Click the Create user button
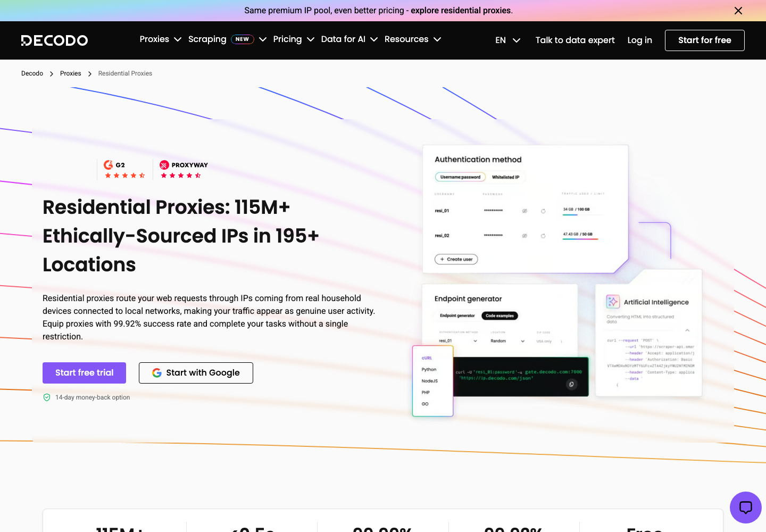This screenshot has width=766, height=532. tap(456, 260)
